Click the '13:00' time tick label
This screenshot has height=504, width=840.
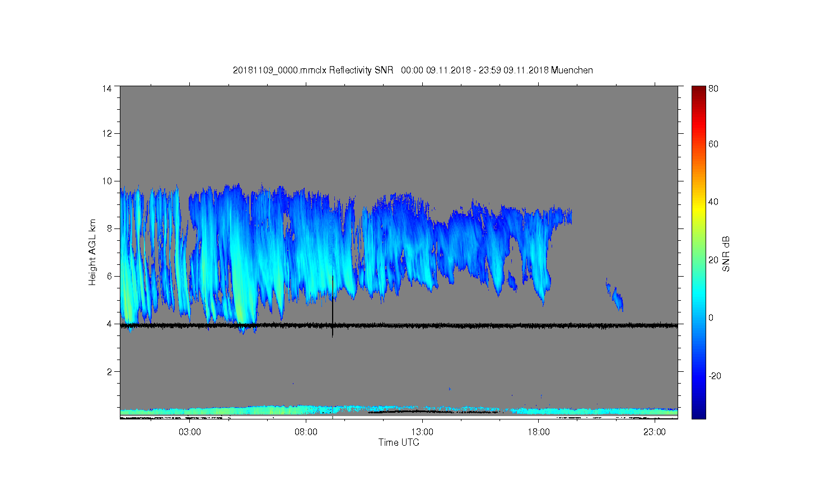[422, 432]
